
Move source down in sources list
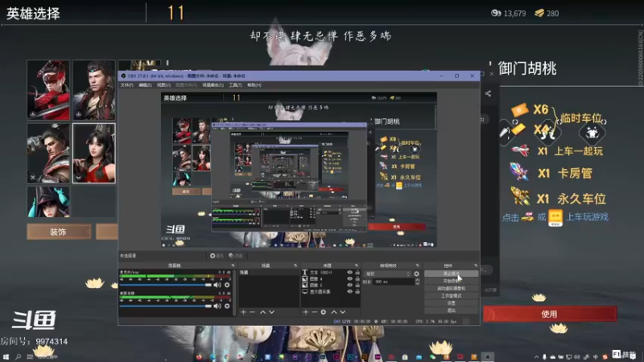343,312
